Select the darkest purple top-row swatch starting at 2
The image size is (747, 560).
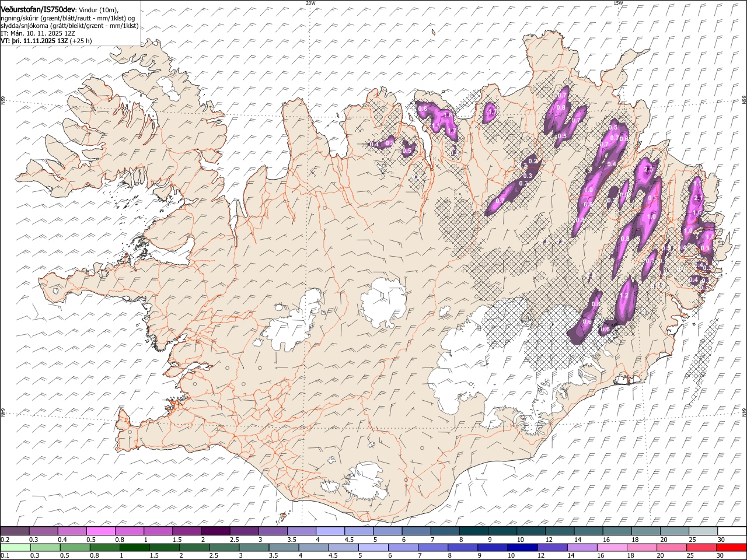(x=215, y=531)
